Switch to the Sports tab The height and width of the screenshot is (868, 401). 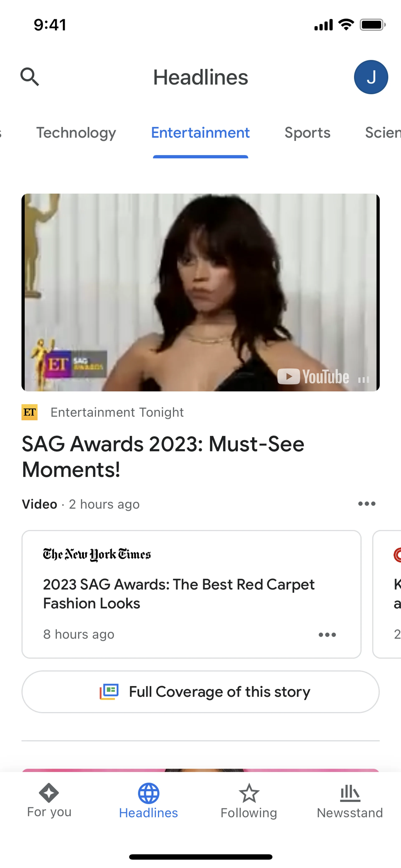pos(307,133)
